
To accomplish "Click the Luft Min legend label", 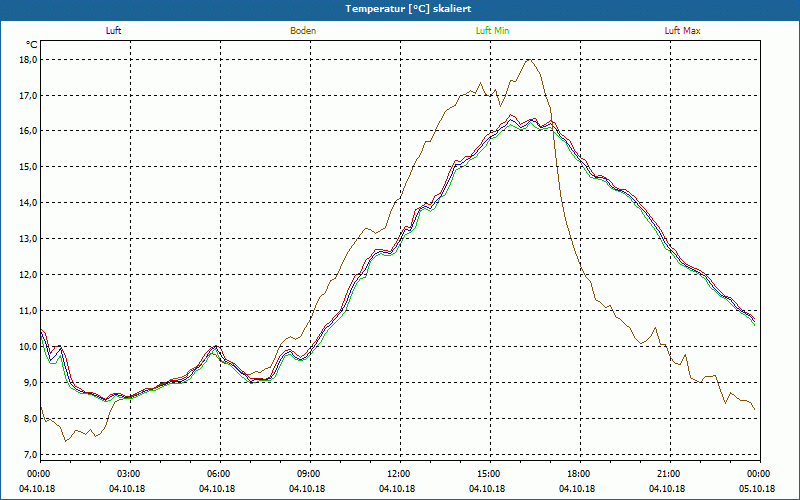I will 492,31.
